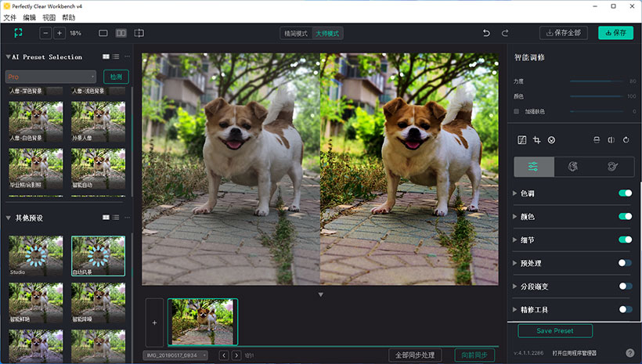Switch to single image view
The height and width of the screenshot is (364, 642).
coord(103,33)
